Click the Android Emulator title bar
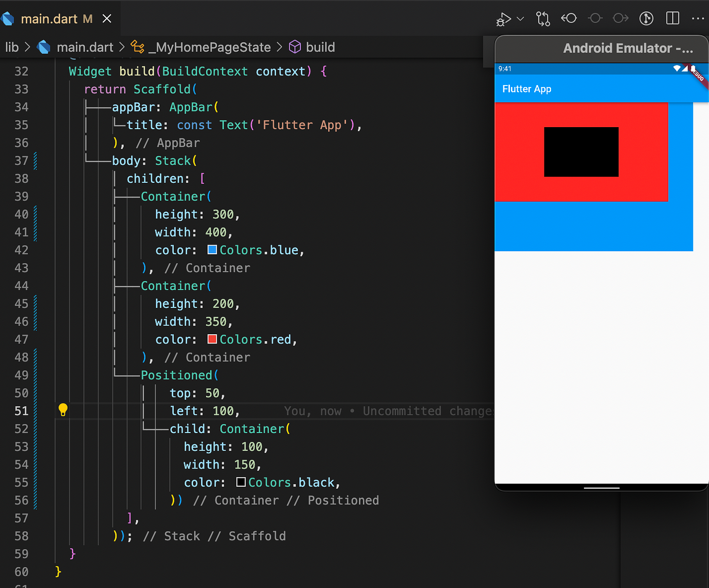 point(601,49)
